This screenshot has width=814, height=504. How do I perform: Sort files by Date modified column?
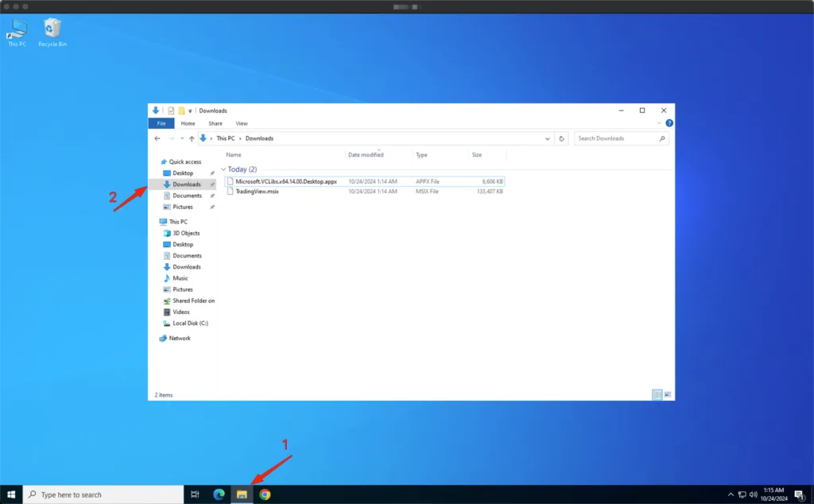tap(366, 155)
